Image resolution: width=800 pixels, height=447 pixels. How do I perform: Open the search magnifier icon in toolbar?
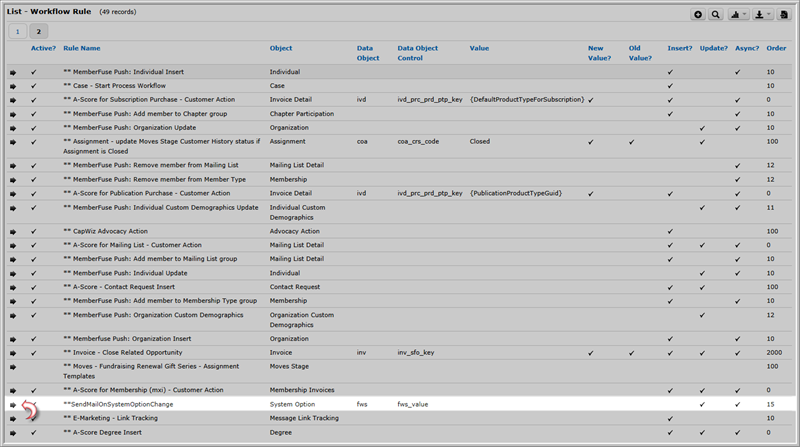[716, 14]
